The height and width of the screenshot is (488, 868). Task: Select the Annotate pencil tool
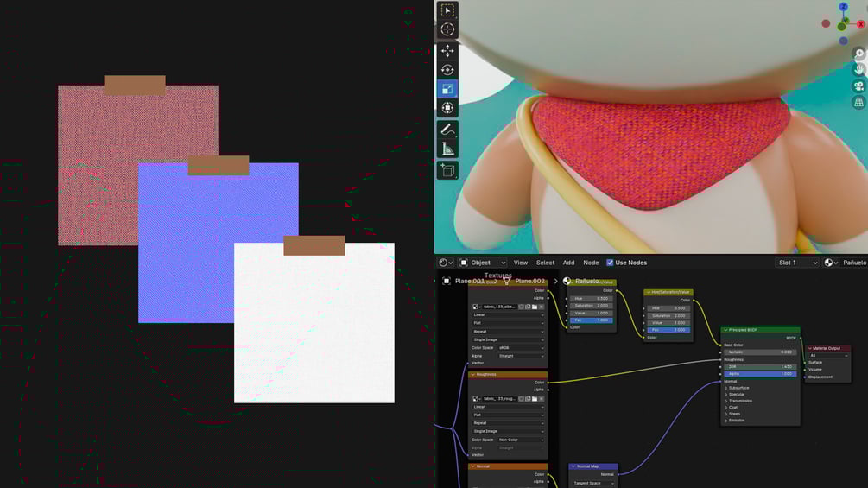coord(447,130)
